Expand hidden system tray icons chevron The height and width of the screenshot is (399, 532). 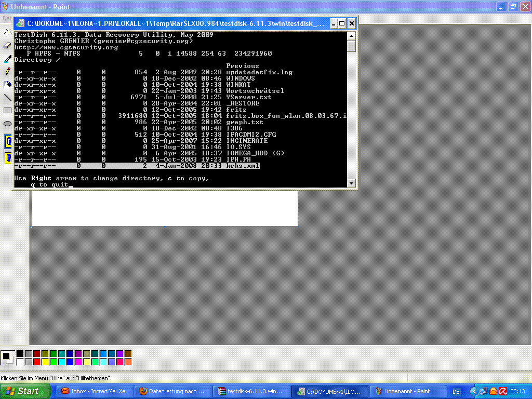click(x=474, y=391)
